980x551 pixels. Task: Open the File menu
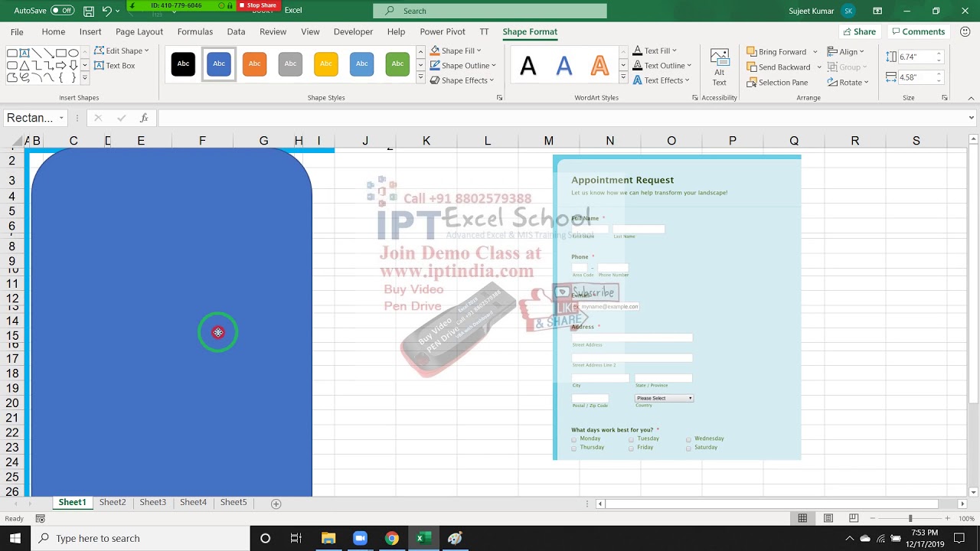(x=17, y=31)
